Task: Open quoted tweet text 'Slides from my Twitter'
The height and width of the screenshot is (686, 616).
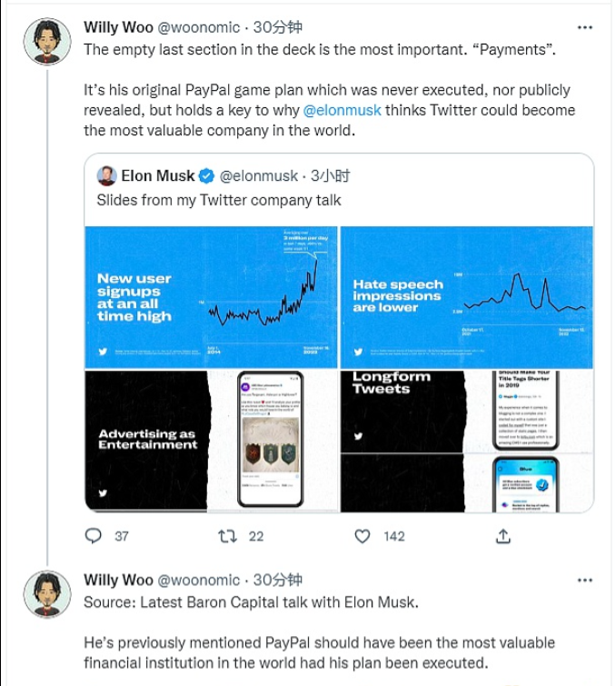Action: [x=218, y=199]
